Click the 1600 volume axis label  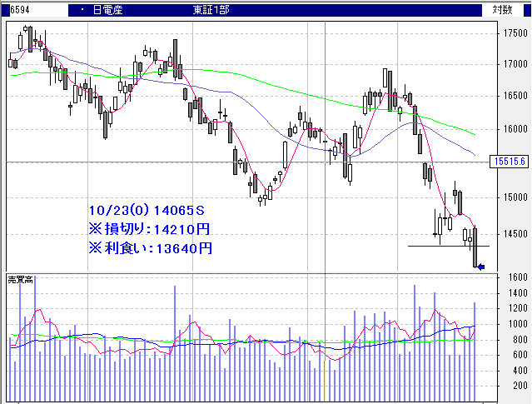coord(518,278)
